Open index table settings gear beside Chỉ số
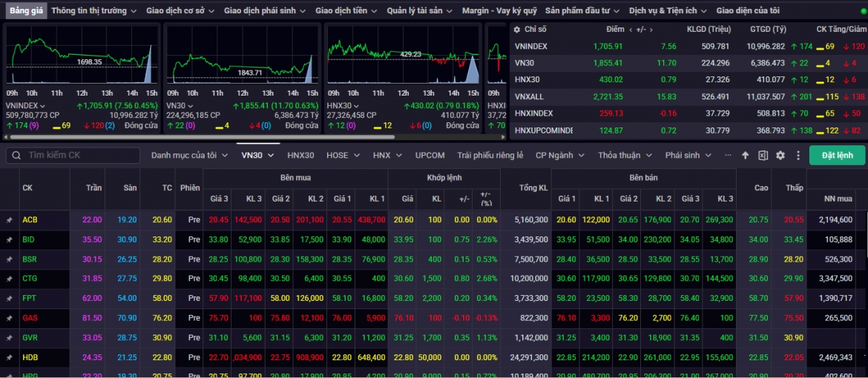 click(517, 30)
